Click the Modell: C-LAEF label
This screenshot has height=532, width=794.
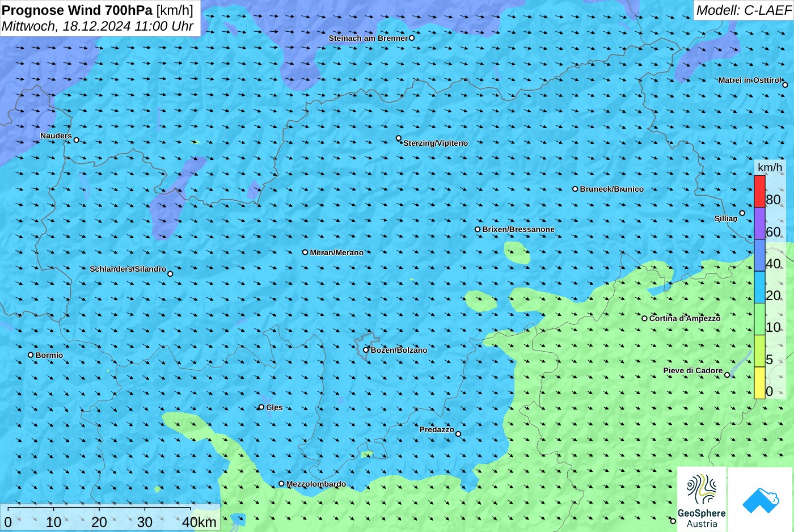(744, 10)
